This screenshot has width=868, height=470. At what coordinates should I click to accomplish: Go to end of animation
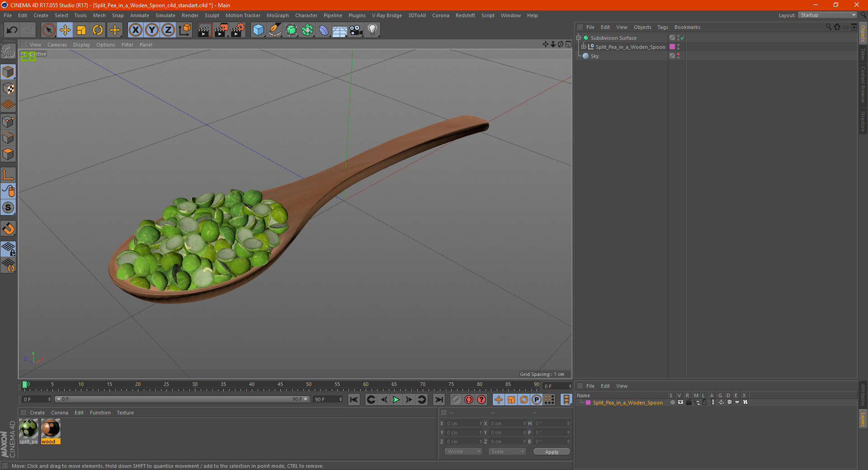439,399
